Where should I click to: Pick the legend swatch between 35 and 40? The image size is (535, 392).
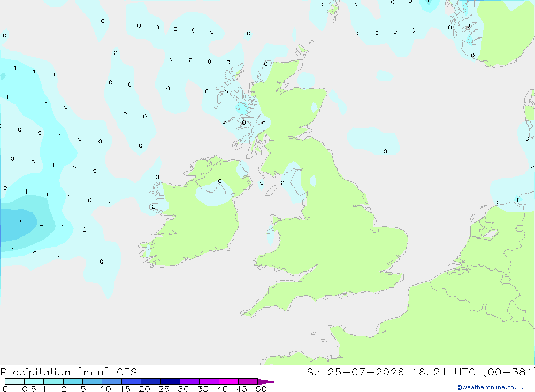[209, 381]
